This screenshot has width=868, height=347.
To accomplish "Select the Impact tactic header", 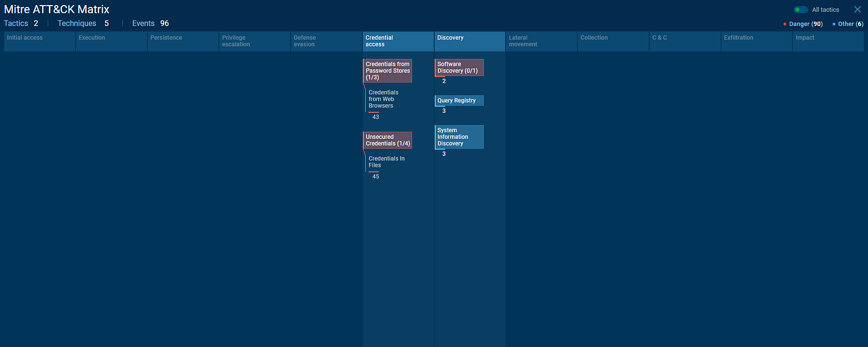I will [828, 42].
